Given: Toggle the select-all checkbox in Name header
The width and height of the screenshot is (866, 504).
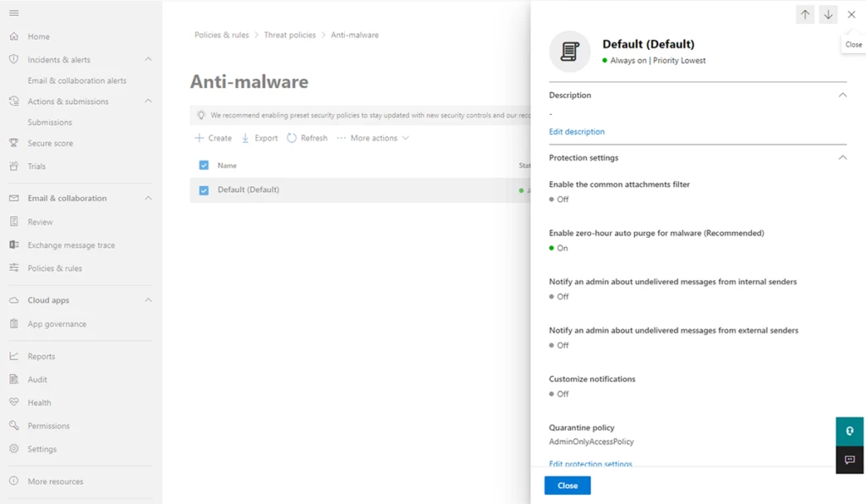Looking at the screenshot, I should point(203,165).
